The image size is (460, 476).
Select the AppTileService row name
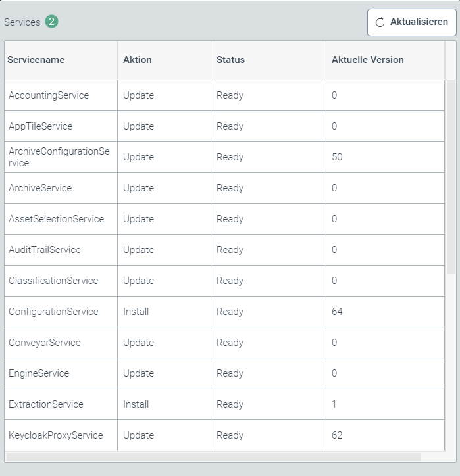pyautogui.click(x=41, y=126)
